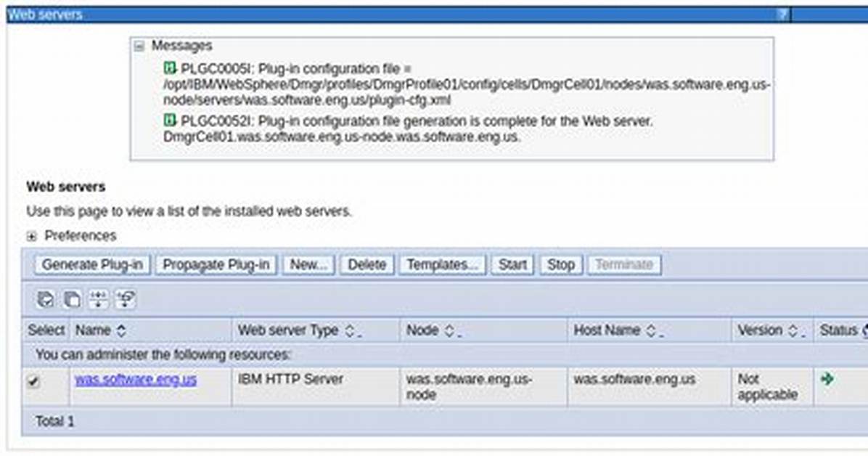Click the Total 1 footer text
This screenshot has height=456, width=868.
pyautogui.click(x=55, y=422)
